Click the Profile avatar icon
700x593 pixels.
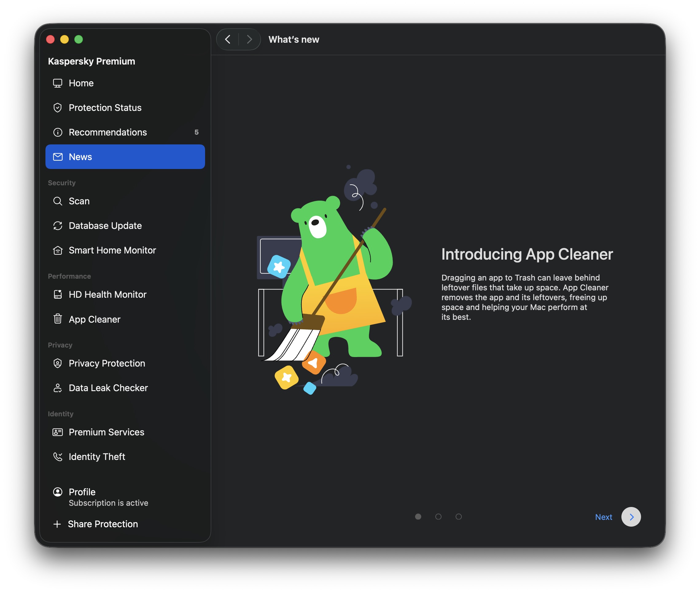point(58,492)
